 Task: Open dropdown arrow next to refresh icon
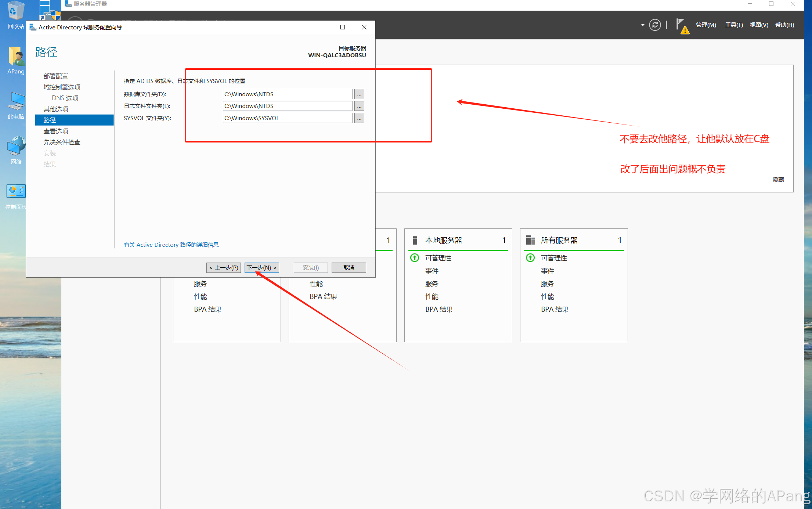[x=643, y=25]
